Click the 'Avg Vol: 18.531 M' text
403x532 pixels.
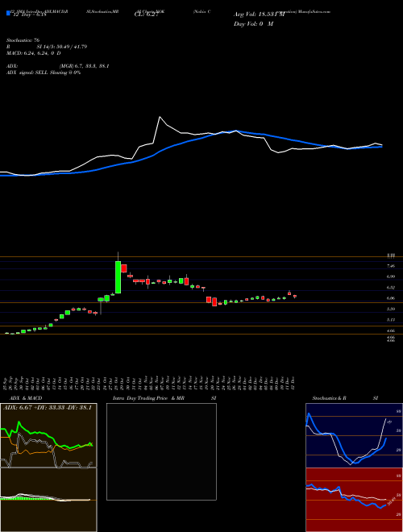click(x=260, y=15)
